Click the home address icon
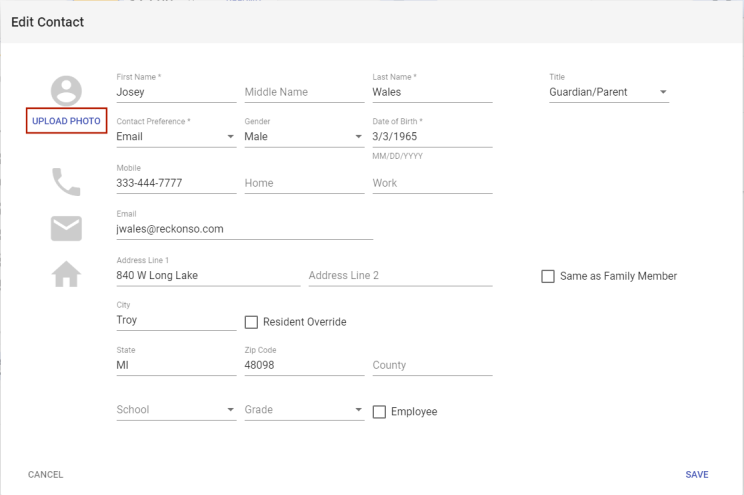744x495 pixels. tap(66, 274)
